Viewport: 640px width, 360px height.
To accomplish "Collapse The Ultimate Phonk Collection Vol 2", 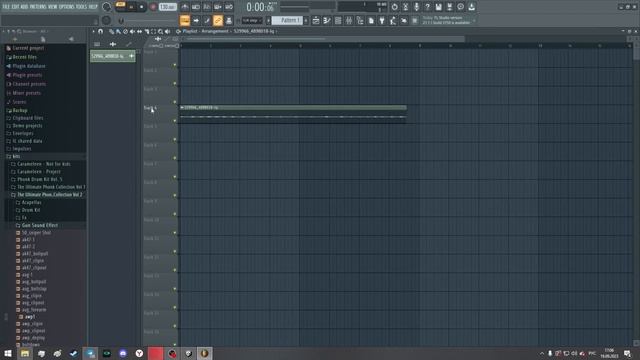I will (x=49, y=195).
